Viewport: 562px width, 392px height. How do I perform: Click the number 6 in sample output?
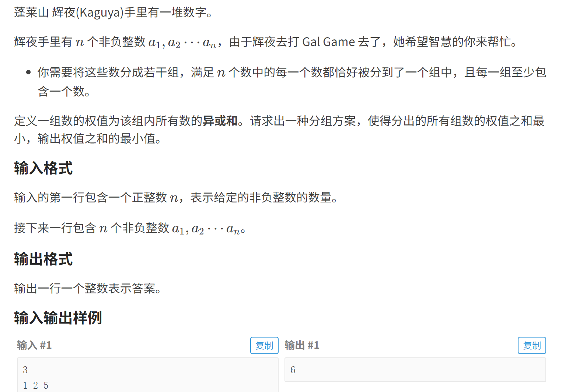293,370
